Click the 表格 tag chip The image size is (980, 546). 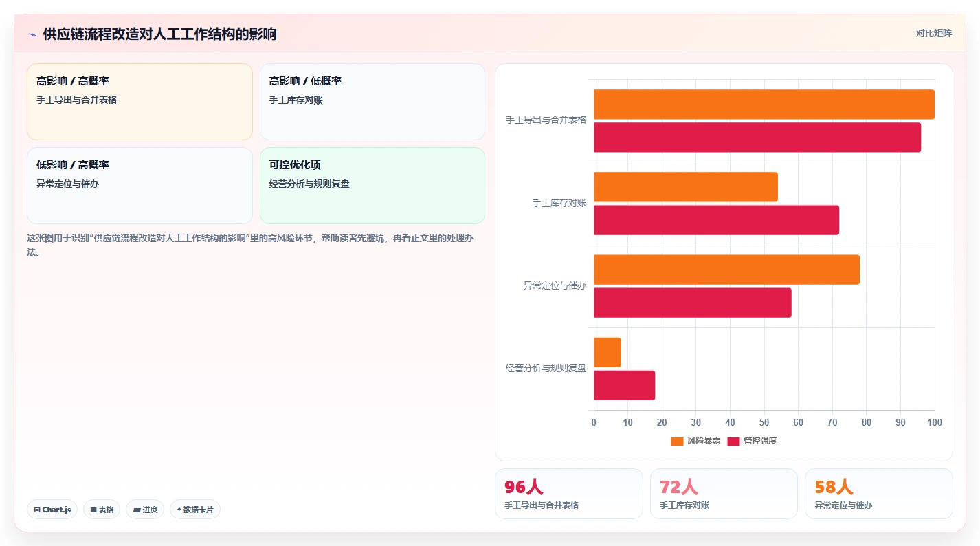pos(102,510)
